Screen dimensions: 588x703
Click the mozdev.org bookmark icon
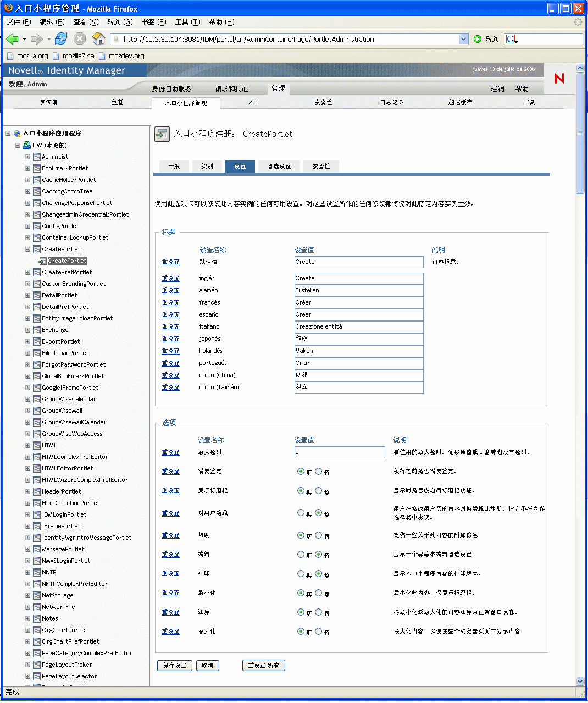(102, 56)
